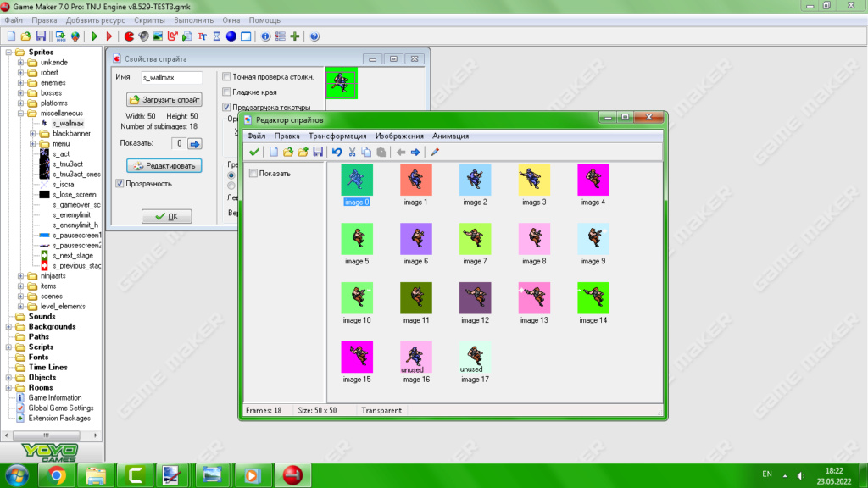The width and height of the screenshot is (868, 488).
Task: Create a sound with the speaker icon
Action: point(143,36)
